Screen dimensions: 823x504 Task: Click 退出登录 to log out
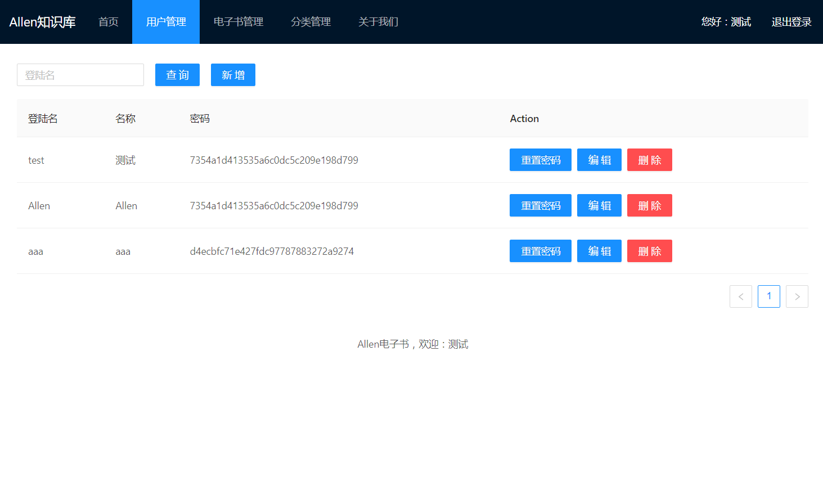point(791,22)
